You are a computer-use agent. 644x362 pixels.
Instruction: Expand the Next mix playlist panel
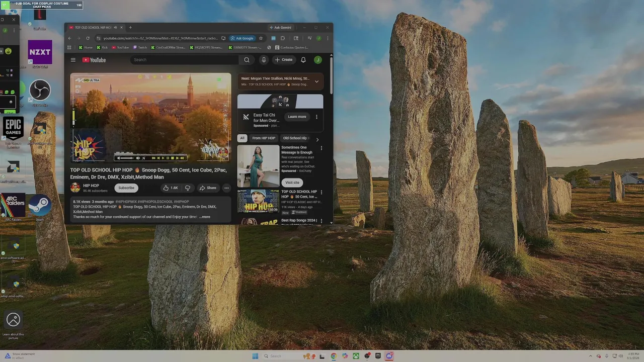click(316, 81)
